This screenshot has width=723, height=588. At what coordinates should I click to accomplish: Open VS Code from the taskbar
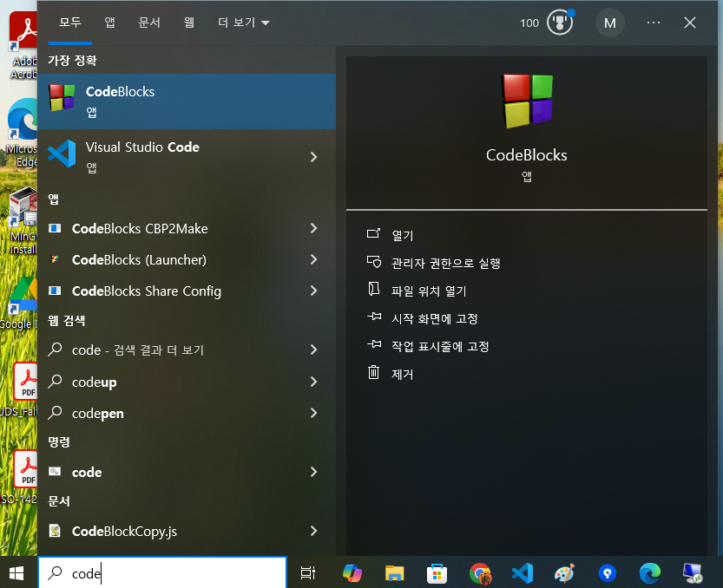click(x=523, y=572)
